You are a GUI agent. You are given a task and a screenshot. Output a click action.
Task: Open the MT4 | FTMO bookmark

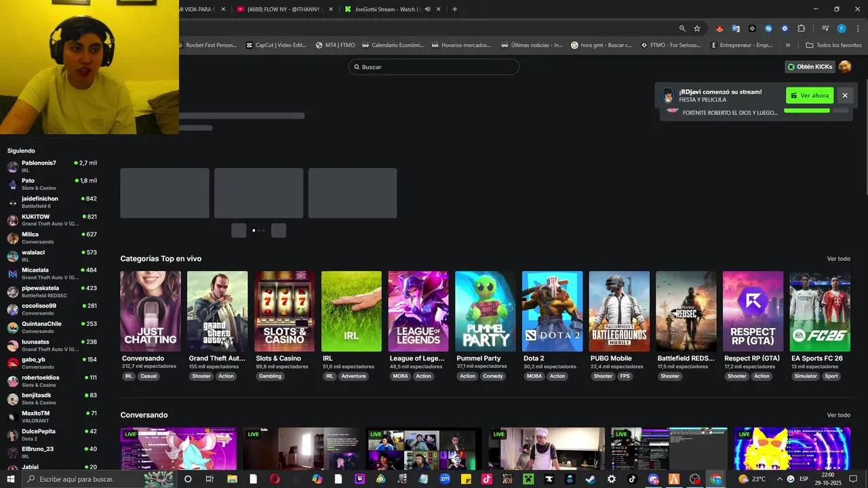pos(336,45)
